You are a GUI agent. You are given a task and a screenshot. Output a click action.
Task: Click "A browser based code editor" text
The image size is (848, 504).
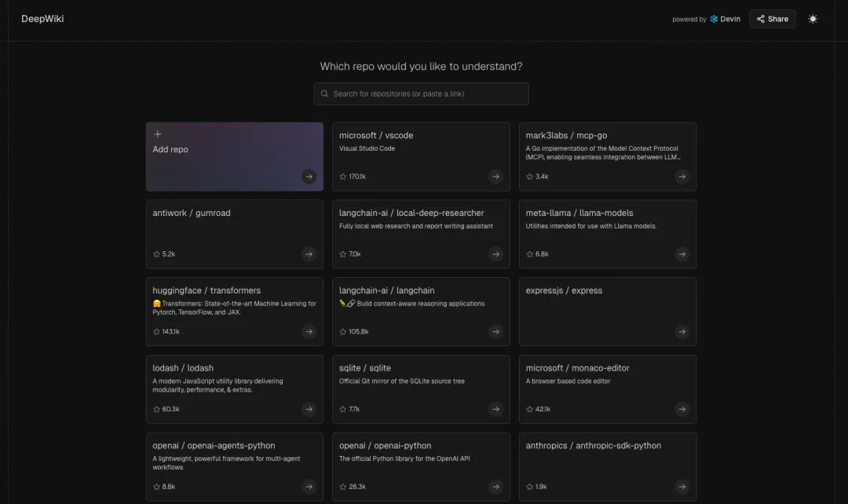568,381
